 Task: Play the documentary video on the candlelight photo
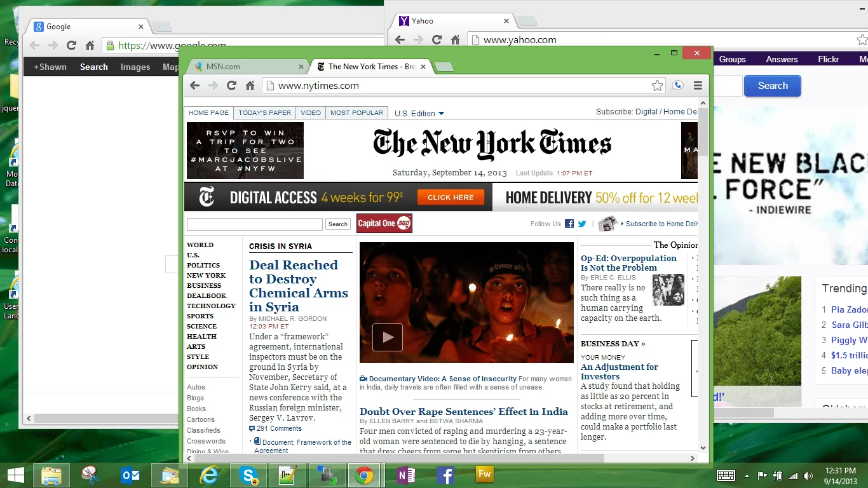coord(388,337)
